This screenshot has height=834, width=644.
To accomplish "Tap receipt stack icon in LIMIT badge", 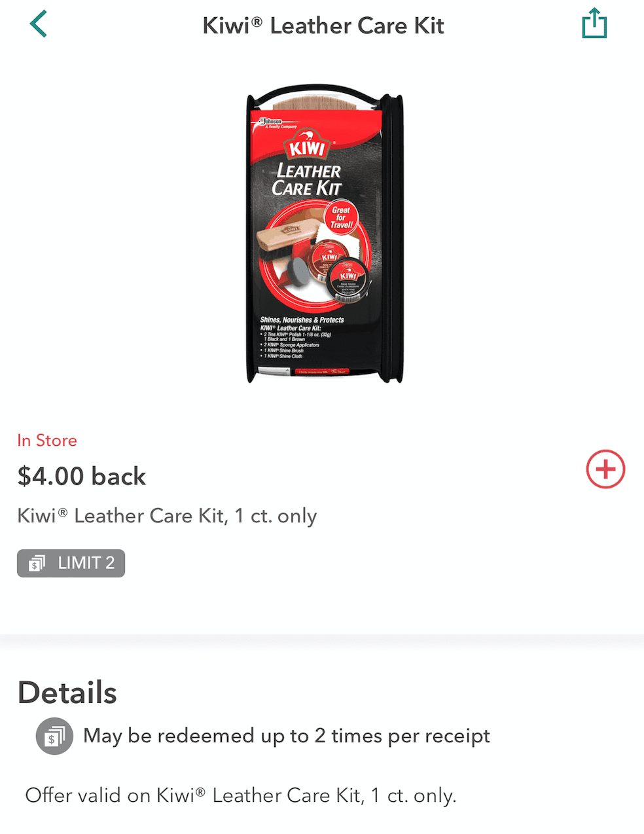I will (37, 563).
